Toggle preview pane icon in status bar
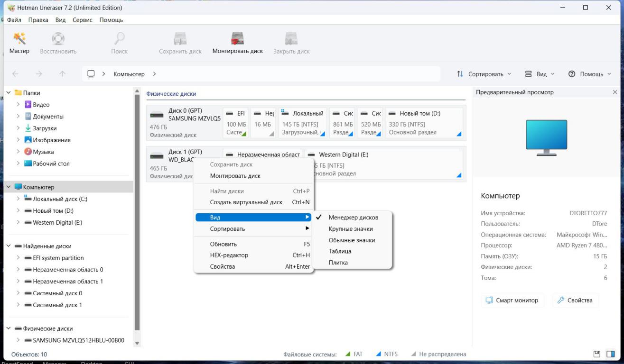This screenshot has height=364, width=624. coord(610,354)
